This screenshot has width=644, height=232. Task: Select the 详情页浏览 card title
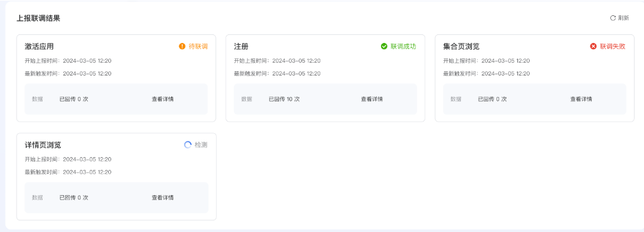tap(43, 145)
